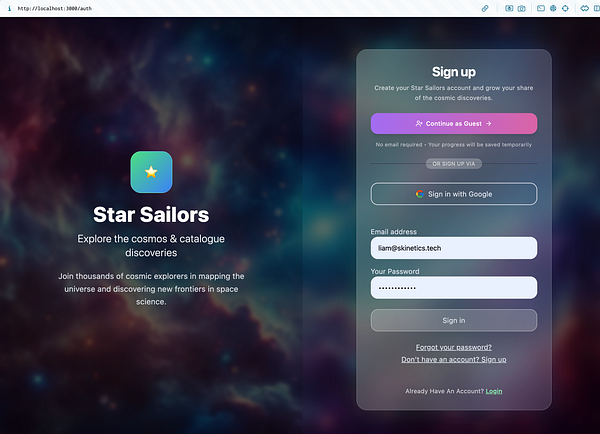600x434 pixels.
Task: Click the Star Sailors star logo
Action: tap(152, 172)
